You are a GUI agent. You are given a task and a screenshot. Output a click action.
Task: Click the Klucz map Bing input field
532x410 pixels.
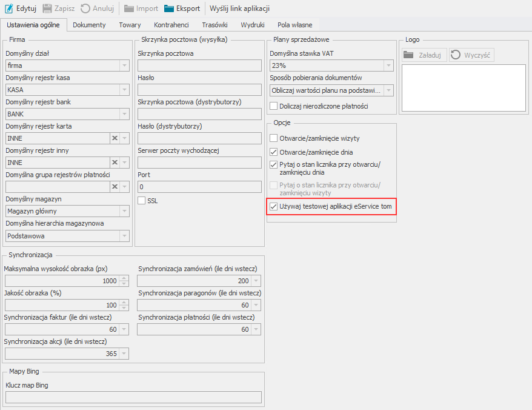coord(133,397)
